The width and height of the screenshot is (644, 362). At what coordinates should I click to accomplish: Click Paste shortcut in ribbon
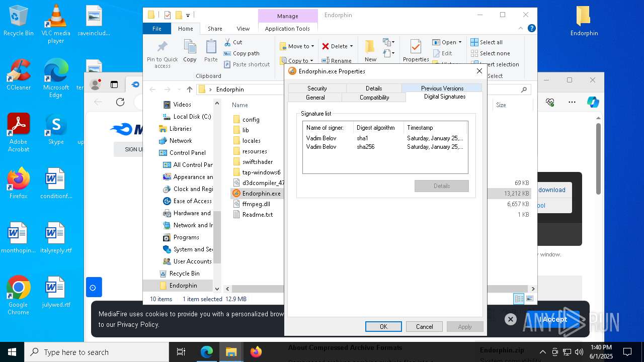point(247,64)
